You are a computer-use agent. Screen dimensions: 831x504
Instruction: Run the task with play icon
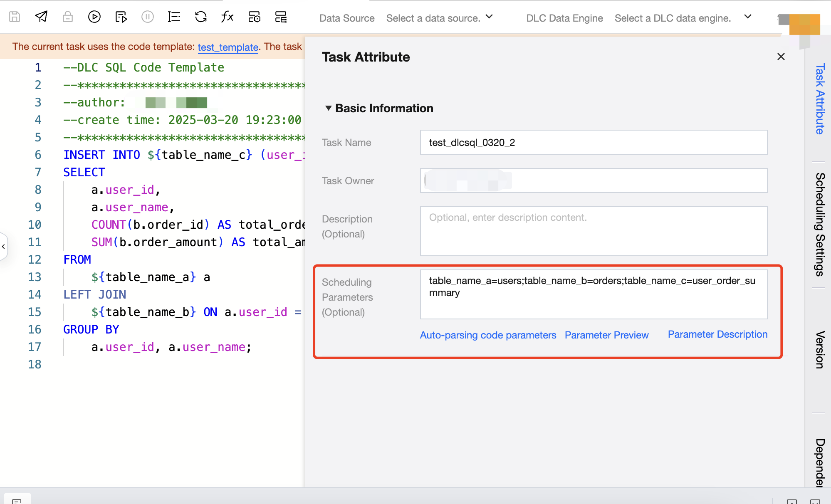click(94, 17)
